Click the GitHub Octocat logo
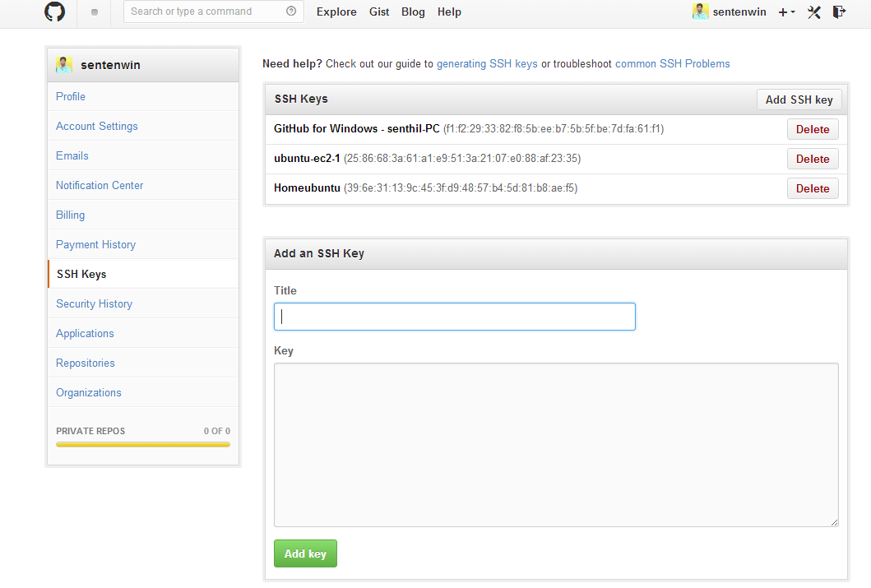The height and width of the screenshot is (588, 871). [54, 12]
